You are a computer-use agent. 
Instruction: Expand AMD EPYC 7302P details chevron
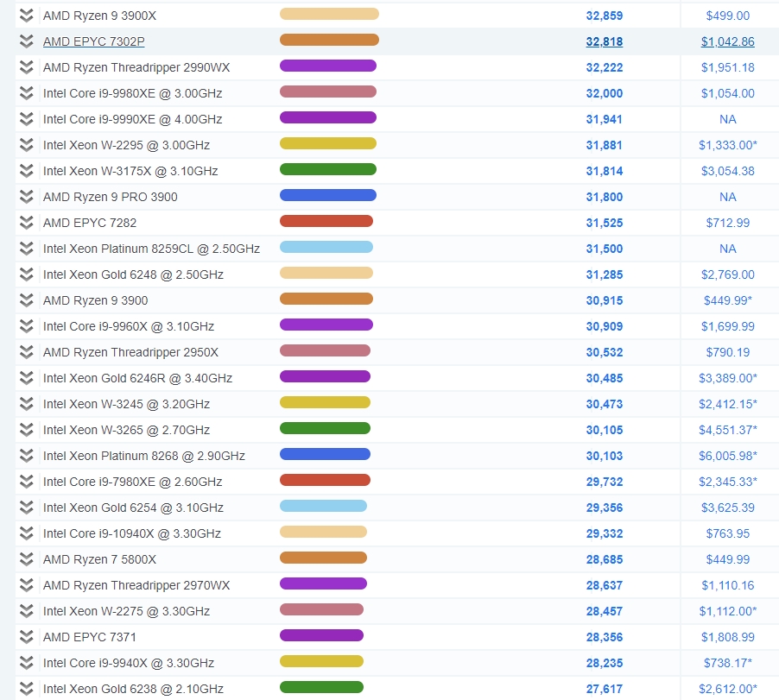click(x=26, y=41)
